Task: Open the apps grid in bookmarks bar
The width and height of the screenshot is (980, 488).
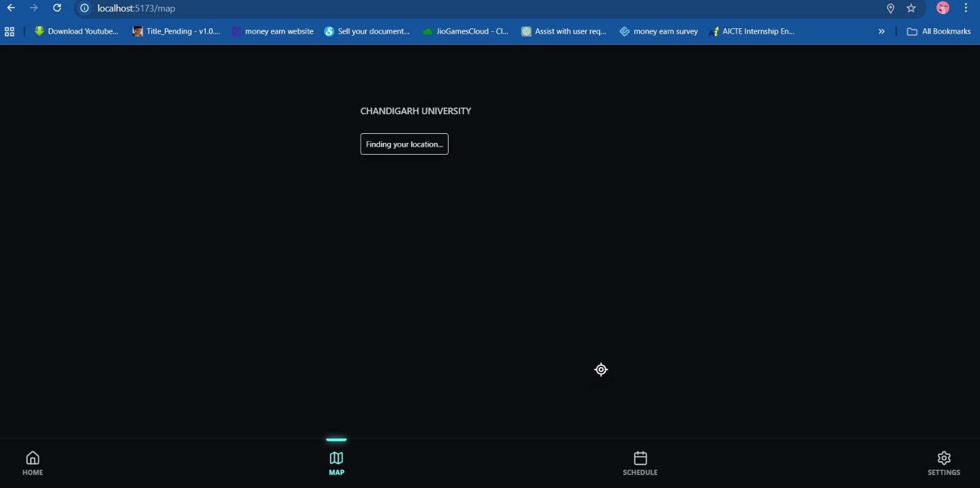Action: coord(9,32)
